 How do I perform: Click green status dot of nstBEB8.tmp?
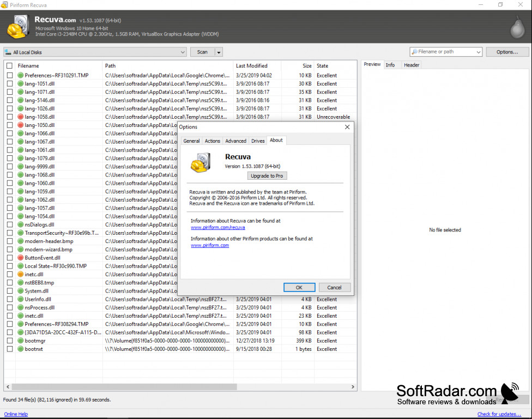click(x=20, y=283)
